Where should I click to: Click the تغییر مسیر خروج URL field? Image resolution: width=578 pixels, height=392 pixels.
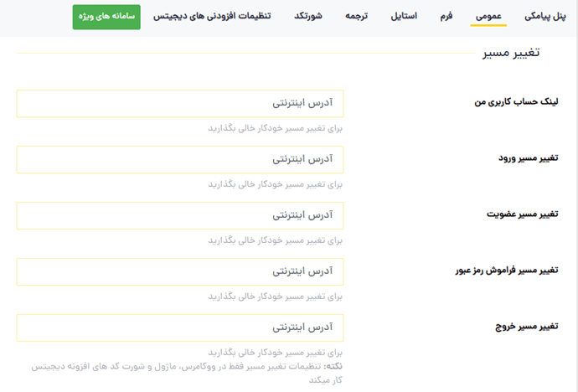[180, 328]
